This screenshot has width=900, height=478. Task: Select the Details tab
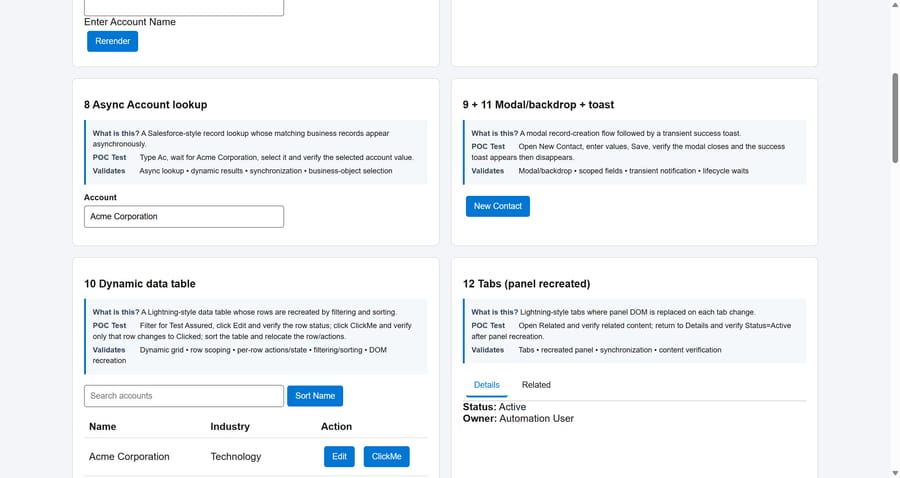[x=487, y=385]
